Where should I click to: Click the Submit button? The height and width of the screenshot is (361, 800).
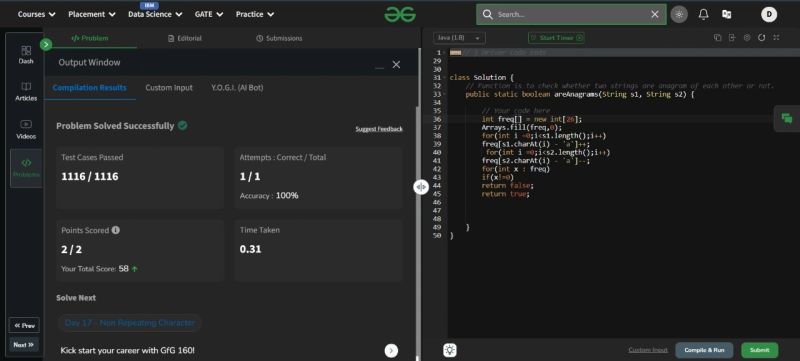pos(759,350)
